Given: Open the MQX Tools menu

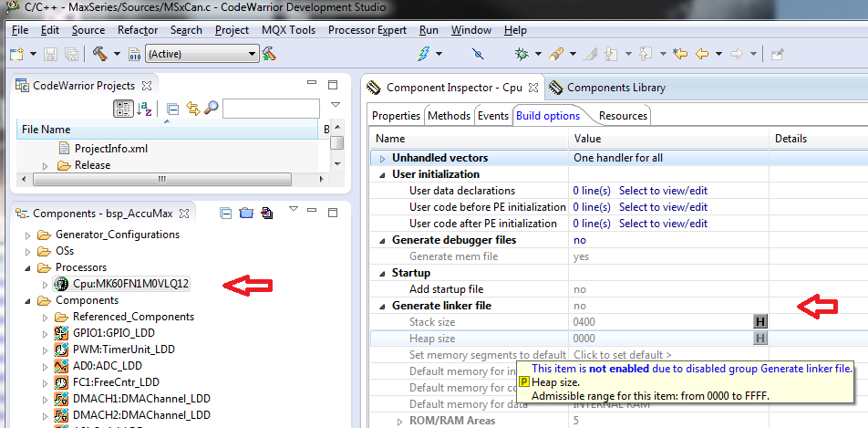Looking at the screenshot, I should [x=288, y=30].
